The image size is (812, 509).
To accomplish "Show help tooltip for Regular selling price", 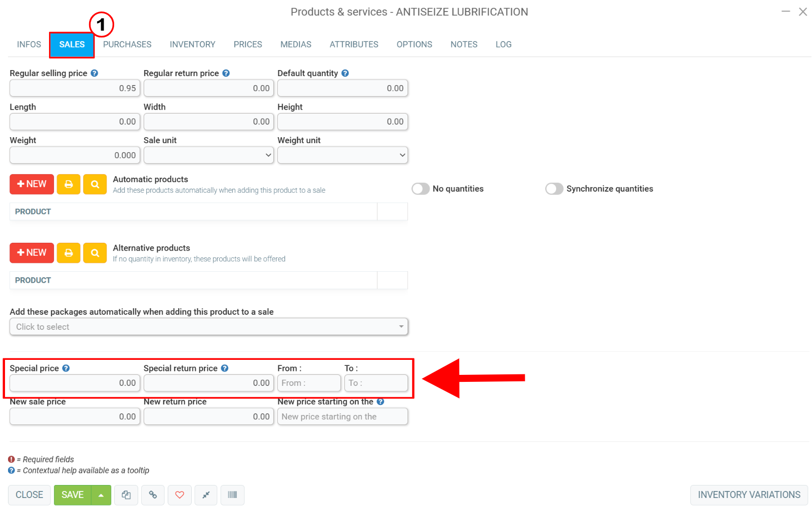I will click(95, 73).
